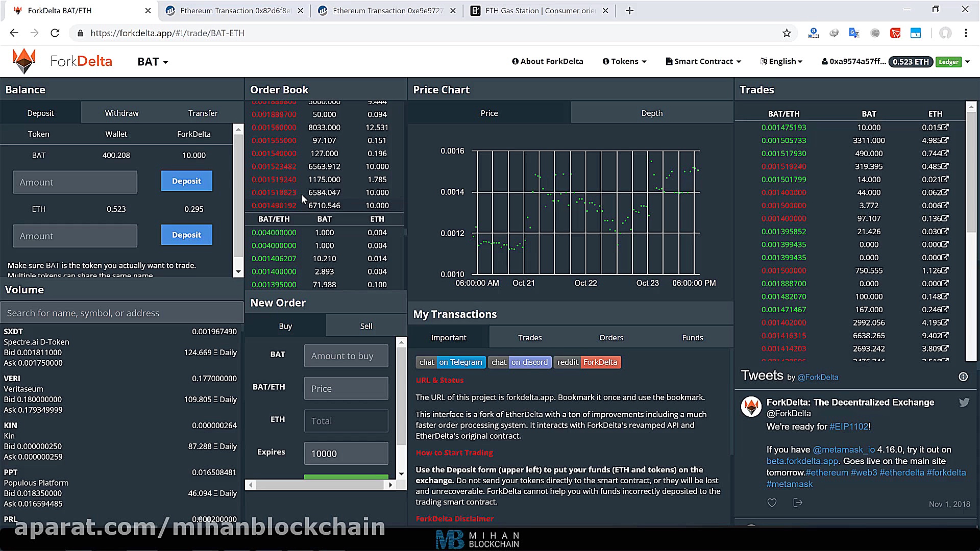Select the PPT token in Volume list
Screen dimensions: 980x551
pyautogui.click(x=120, y=488)
